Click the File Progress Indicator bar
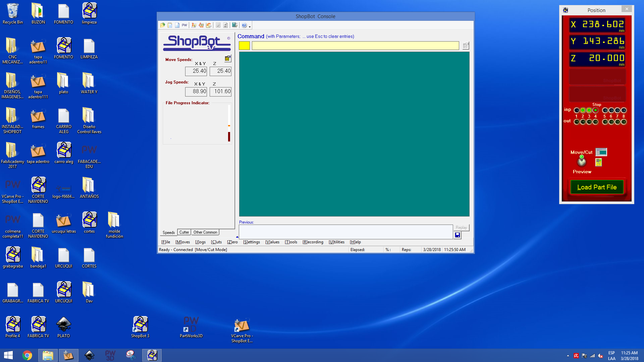Viewport: 644px width, 362px height. (x=229, y=123)
